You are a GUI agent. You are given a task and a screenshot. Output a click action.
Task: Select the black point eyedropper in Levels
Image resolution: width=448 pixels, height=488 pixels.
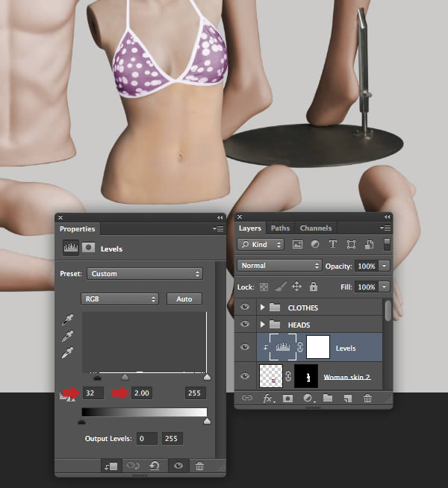(68, 320)
